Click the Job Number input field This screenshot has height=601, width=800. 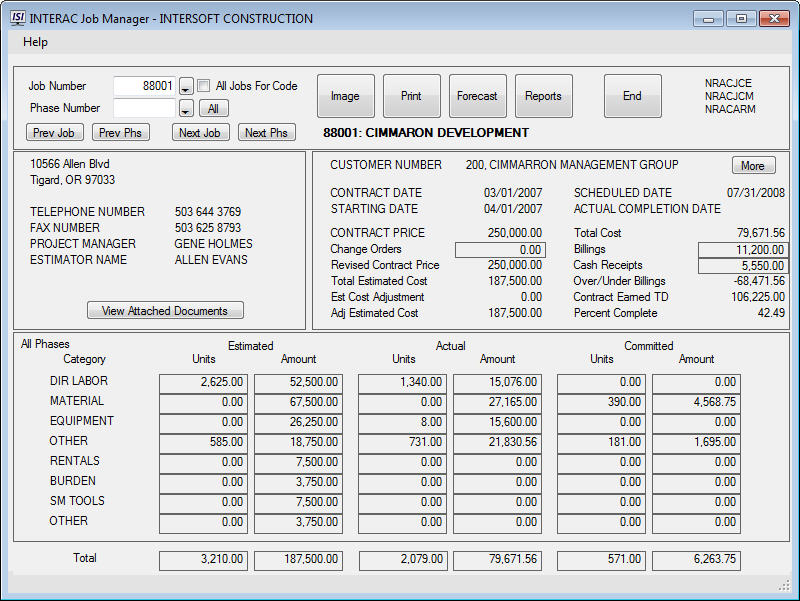[144, 86]
